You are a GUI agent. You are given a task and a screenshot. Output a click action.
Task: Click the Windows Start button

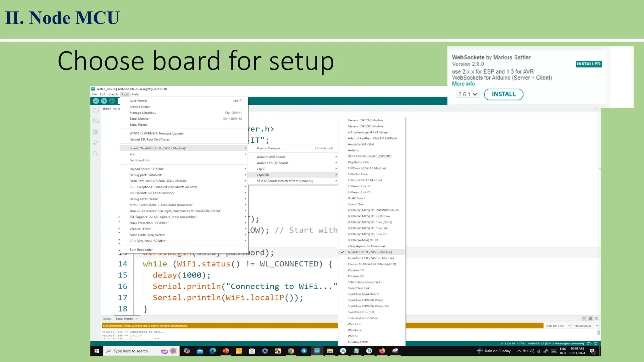point(97,351)
